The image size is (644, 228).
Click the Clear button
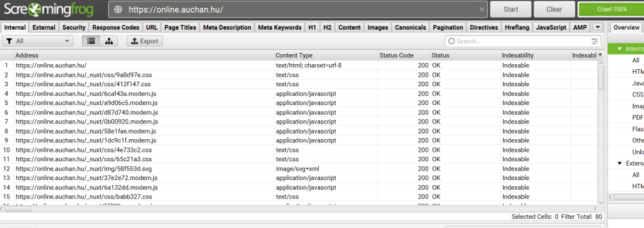(x=555, y=9)
